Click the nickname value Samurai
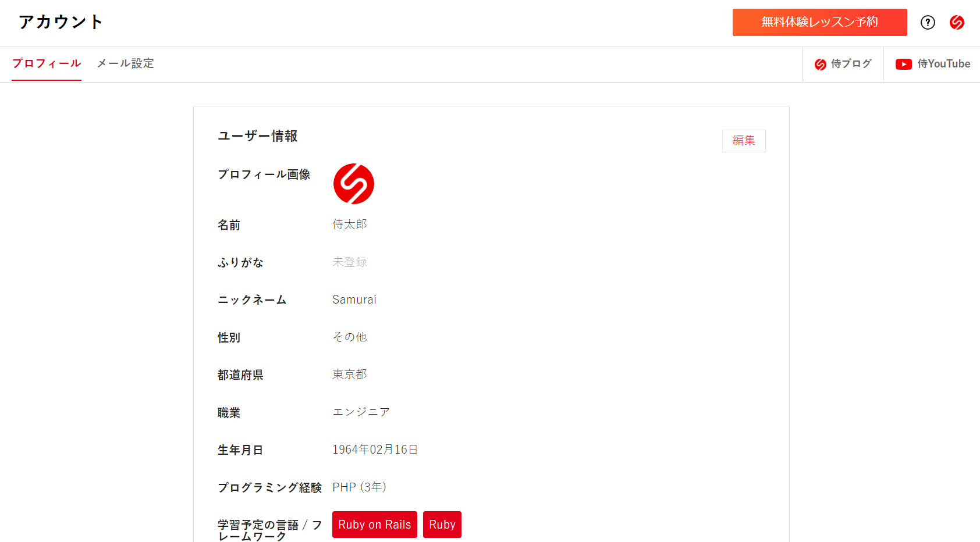The image size is (980, 542). tap(354, 299)
